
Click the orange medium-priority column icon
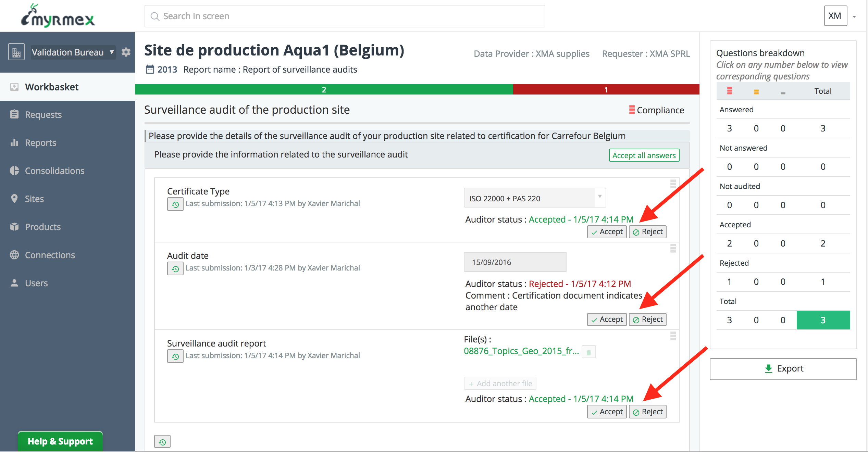click(x=756, y=91)
